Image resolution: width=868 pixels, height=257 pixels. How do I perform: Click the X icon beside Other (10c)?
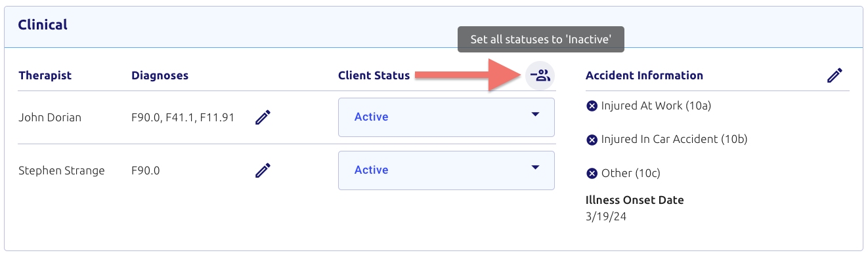coord(592,174)
